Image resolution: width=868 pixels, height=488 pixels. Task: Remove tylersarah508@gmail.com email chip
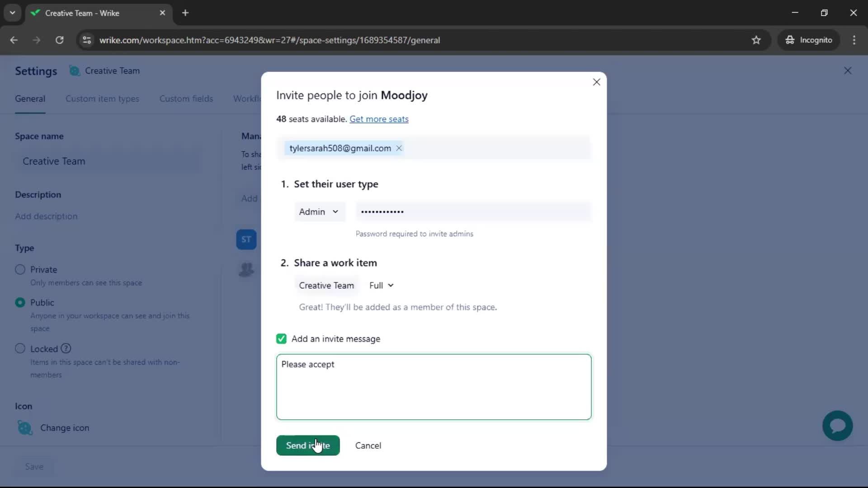(x=399, y=148)
